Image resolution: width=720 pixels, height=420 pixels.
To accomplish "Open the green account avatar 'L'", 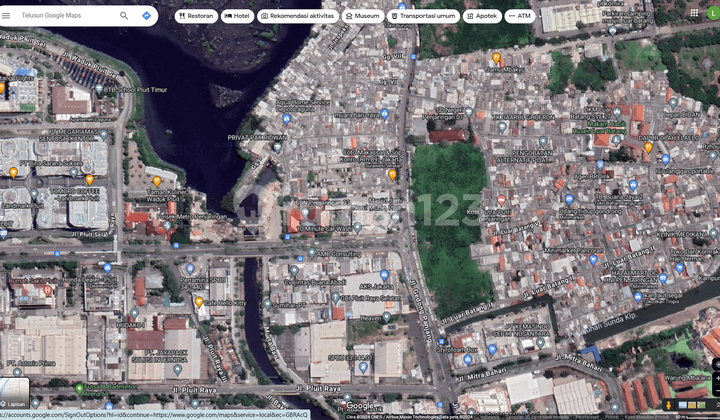I will click(713, 13).
